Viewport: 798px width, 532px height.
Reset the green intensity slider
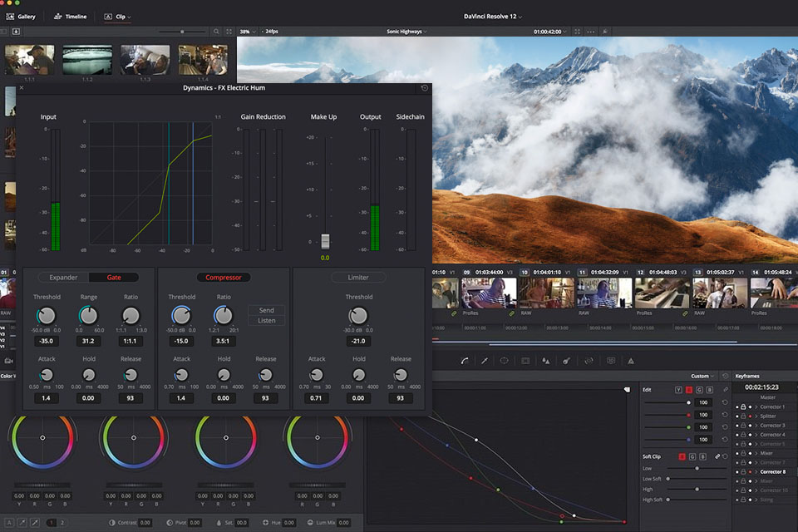pyautogui.click(x=725, y=426)
